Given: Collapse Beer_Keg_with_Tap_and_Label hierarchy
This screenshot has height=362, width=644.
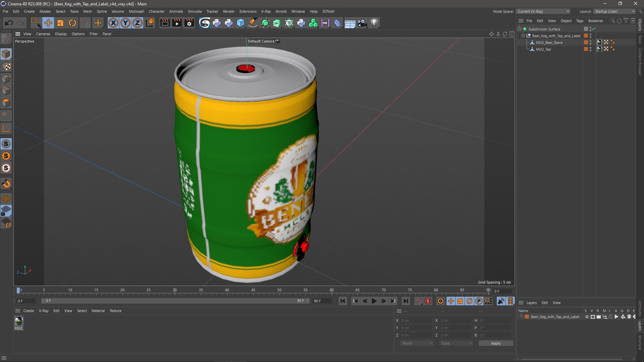Looking at the screenshot, I should [523, 36].
